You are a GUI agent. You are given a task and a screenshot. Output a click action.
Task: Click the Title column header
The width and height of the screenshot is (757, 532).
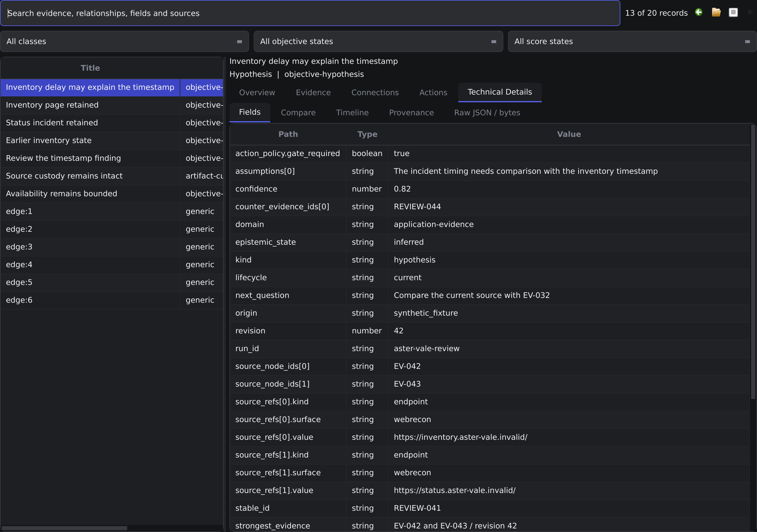[90, 68]
